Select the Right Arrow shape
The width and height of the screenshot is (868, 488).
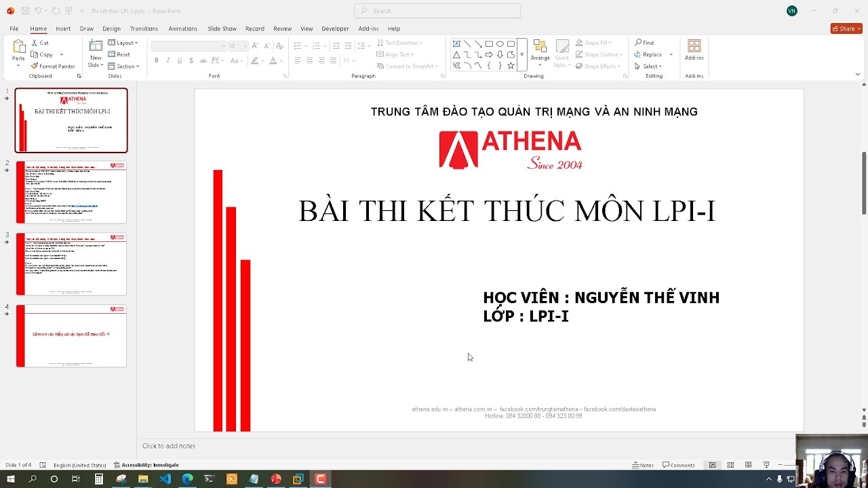tap(489, 54)
